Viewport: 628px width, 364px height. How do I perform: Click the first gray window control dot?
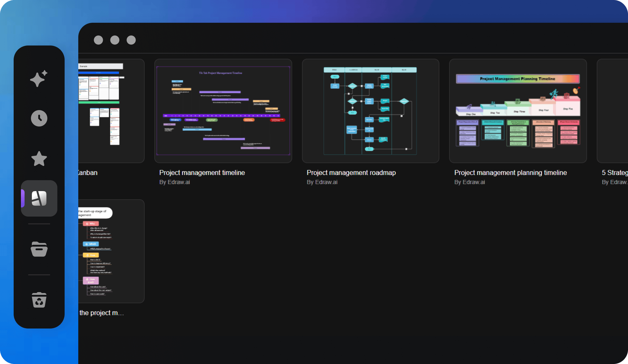[x=98, y=40]
